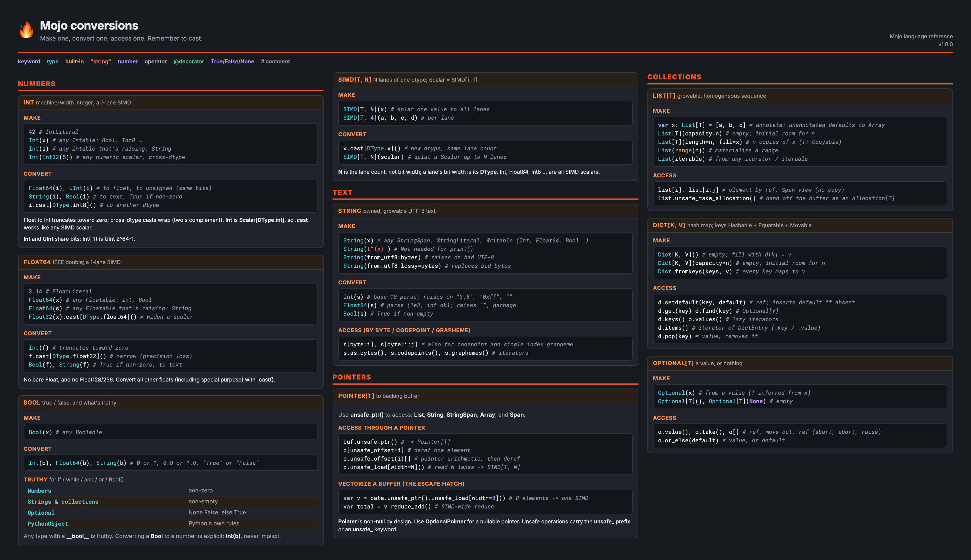Click the 'var total = v.reduce_add()' line
971x560 pixels.
(418, 507)
